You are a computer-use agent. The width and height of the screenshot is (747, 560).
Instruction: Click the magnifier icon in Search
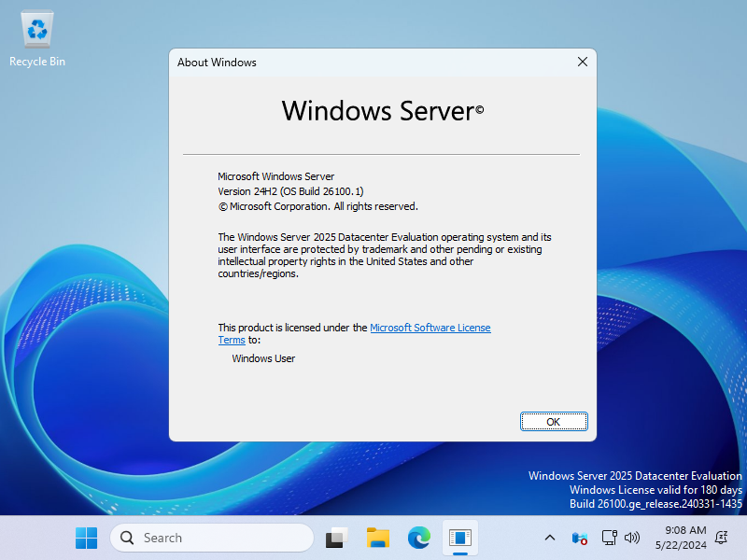coord(128,538)
